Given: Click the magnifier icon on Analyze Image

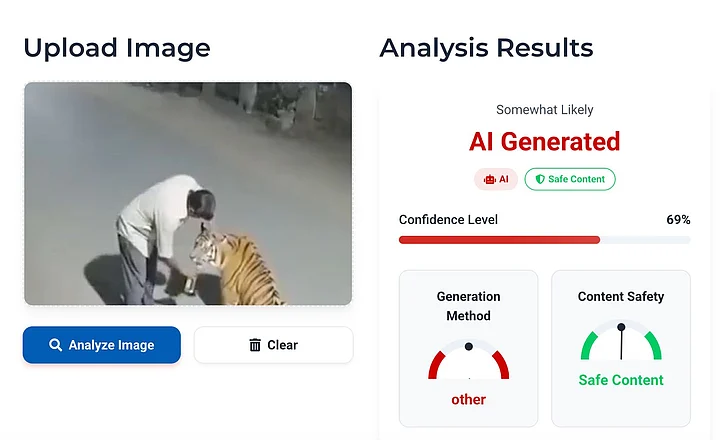Looking at the screenshot, I should pyautogui.click(x=56, y=345).
